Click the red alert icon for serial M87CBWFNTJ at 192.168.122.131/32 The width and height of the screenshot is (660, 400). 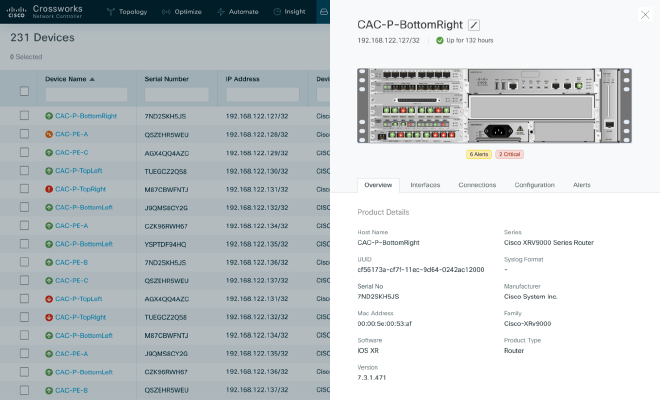click(49, 189)
